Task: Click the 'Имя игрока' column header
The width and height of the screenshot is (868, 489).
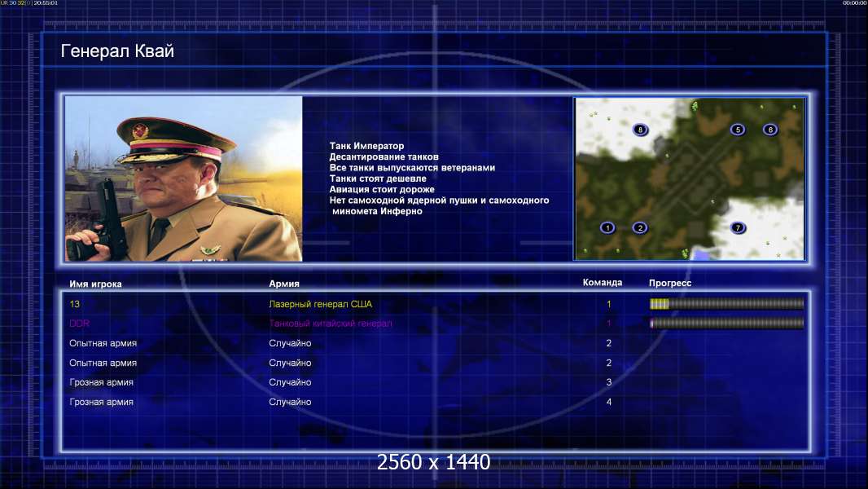Action: click(x=95, y=284)
